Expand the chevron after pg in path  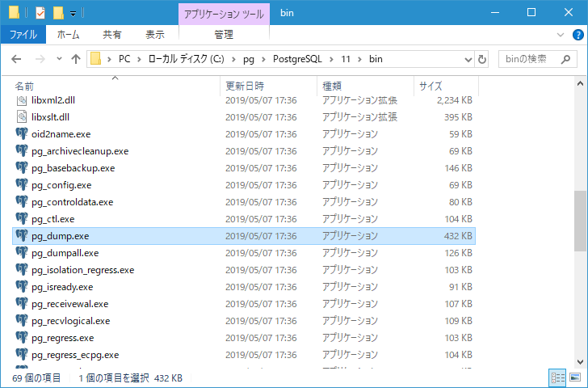pyautogui.click(x=263, y=59)
